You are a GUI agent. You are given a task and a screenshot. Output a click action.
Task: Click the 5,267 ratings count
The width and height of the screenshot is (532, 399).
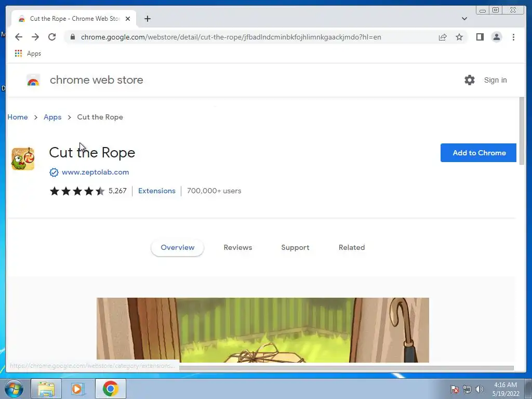click(x=117, y=191)
